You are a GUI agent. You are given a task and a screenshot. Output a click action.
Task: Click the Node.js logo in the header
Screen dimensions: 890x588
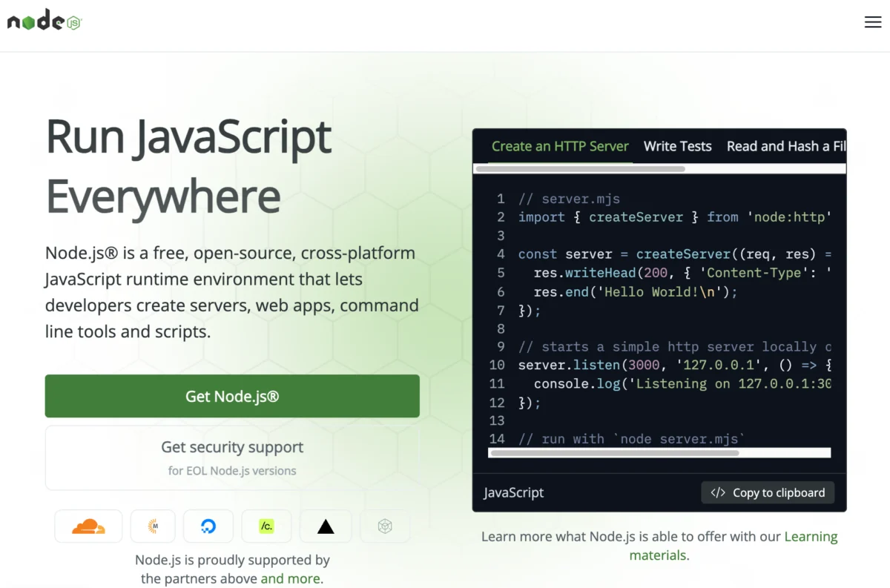click(x=44, y=21)
